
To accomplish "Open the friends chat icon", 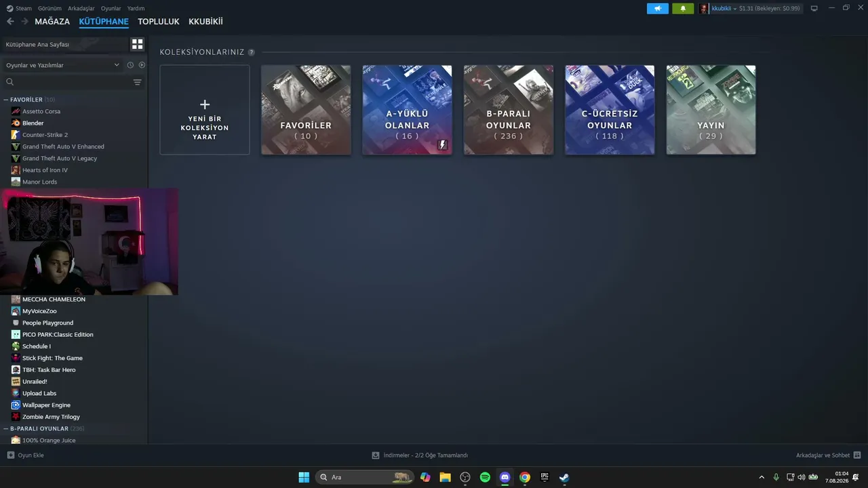I will pyautogui.click(x=857, y=455).
